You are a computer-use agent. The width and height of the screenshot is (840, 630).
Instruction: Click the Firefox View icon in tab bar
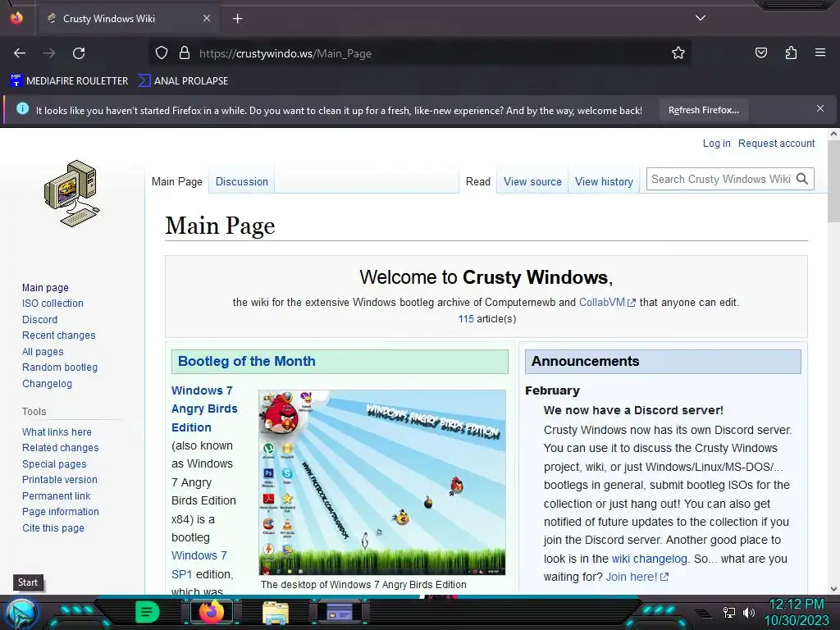click(x=16, y=18)
